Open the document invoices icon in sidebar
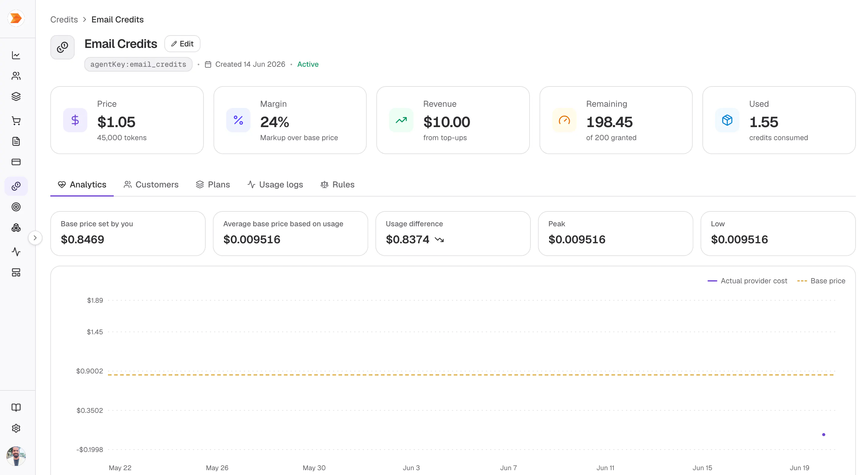 pyautogui.click(x=16, y=141)
